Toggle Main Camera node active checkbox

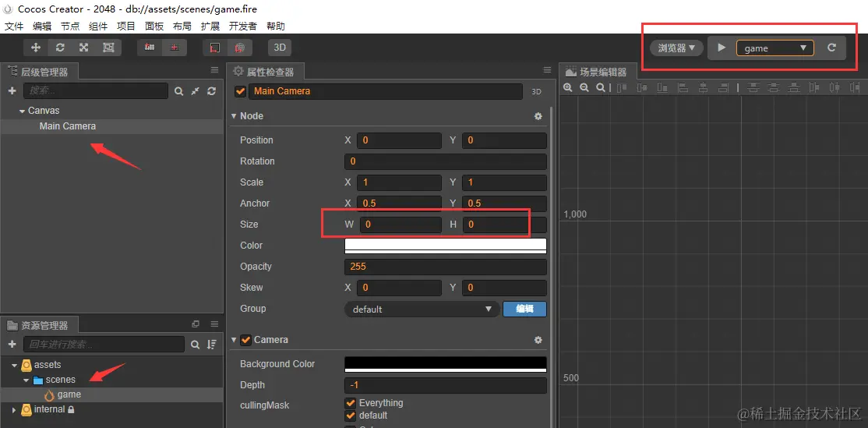[x=240, y=91]
